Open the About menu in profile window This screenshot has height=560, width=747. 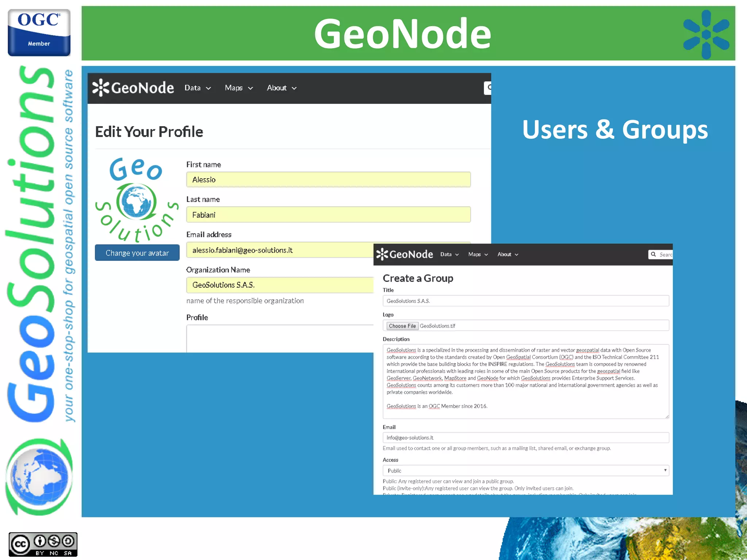tap(282, 88)
